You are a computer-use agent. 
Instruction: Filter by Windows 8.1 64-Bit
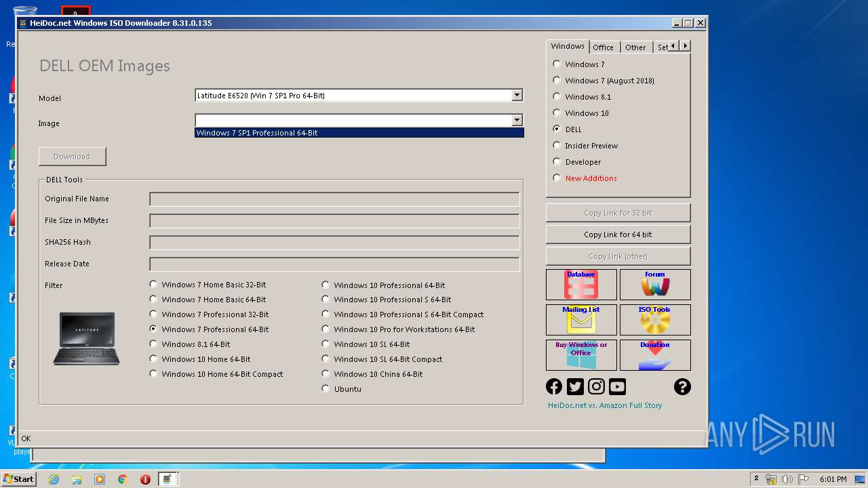tap(190, 344)
